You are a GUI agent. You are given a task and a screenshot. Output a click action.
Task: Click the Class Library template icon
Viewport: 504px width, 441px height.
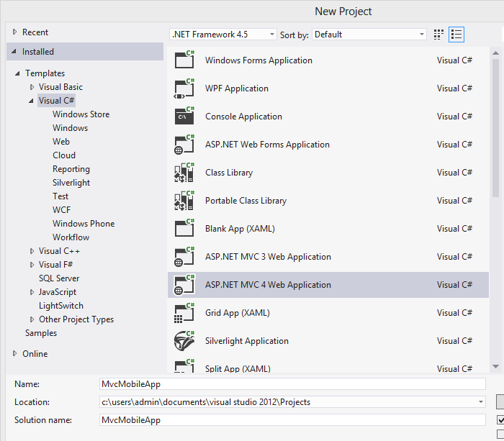[x=184, y=172]
